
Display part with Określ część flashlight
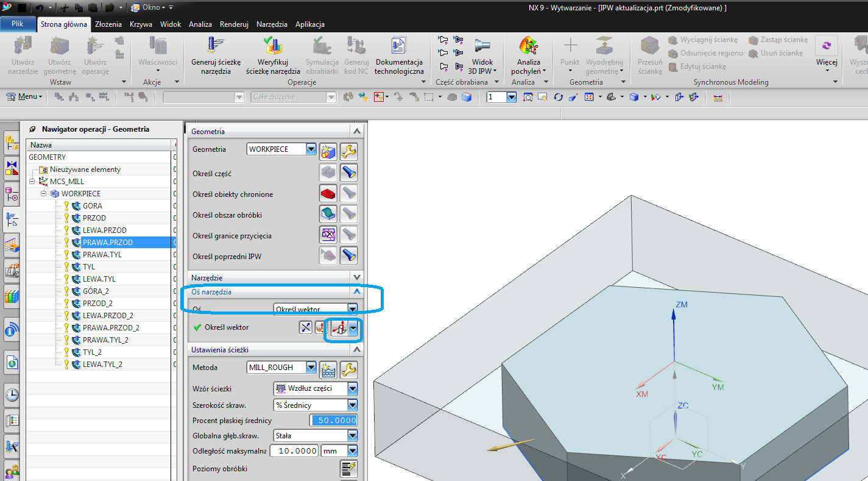(x=348, y=173)
